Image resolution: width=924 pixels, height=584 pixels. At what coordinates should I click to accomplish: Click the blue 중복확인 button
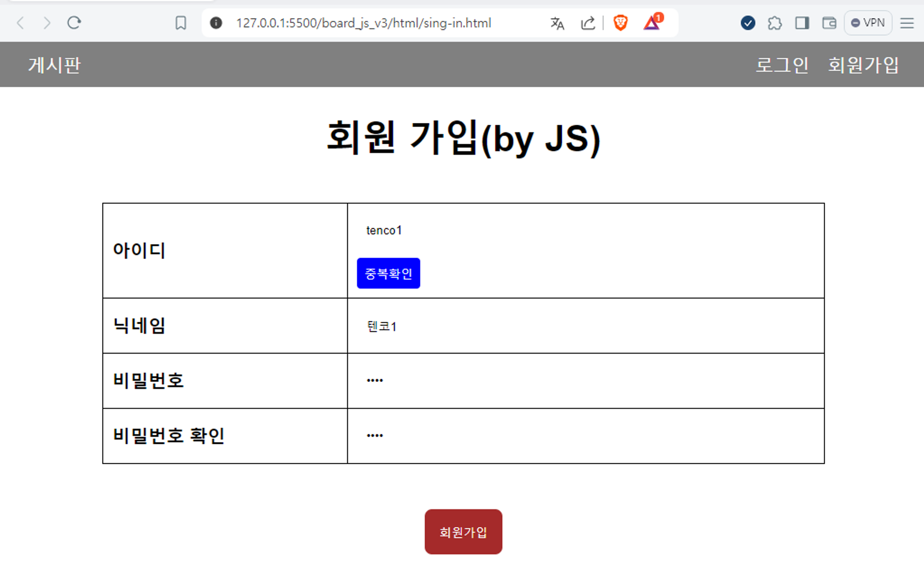[388, 273]
